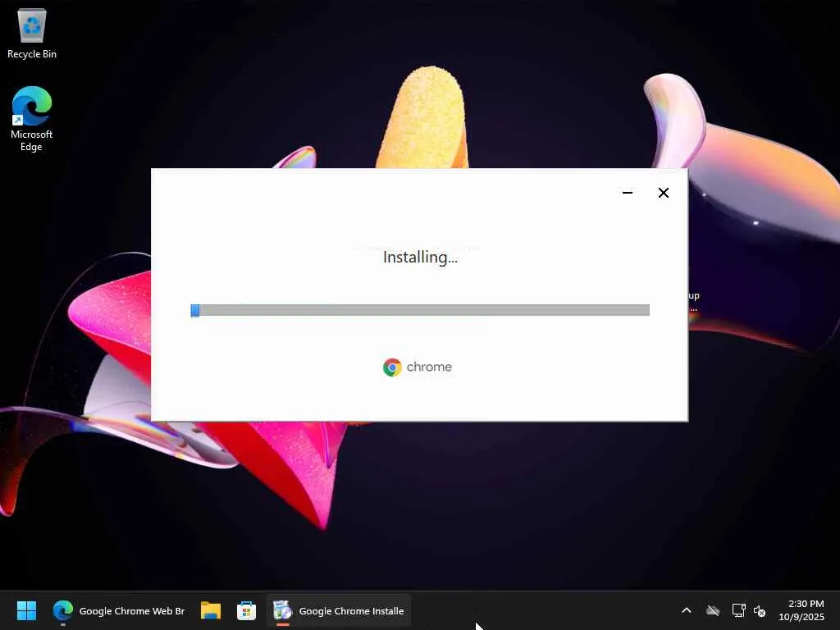Select the Microsoft Edge desktop shortcut
The width and height of the screenshot is (840, 630).
pyautogui.click(x=32, y=119)
